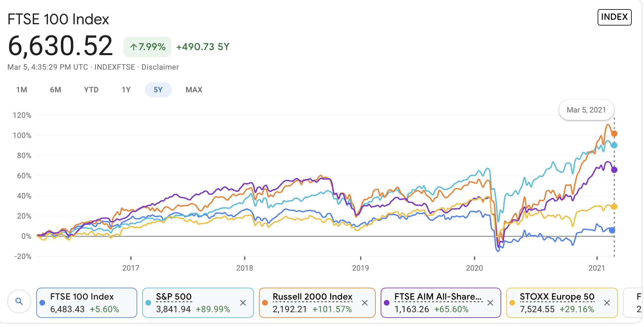Screen dimensions: 644x327
Task: Select the FTSE 100 Index comparison chip
Action: point(87,303)
